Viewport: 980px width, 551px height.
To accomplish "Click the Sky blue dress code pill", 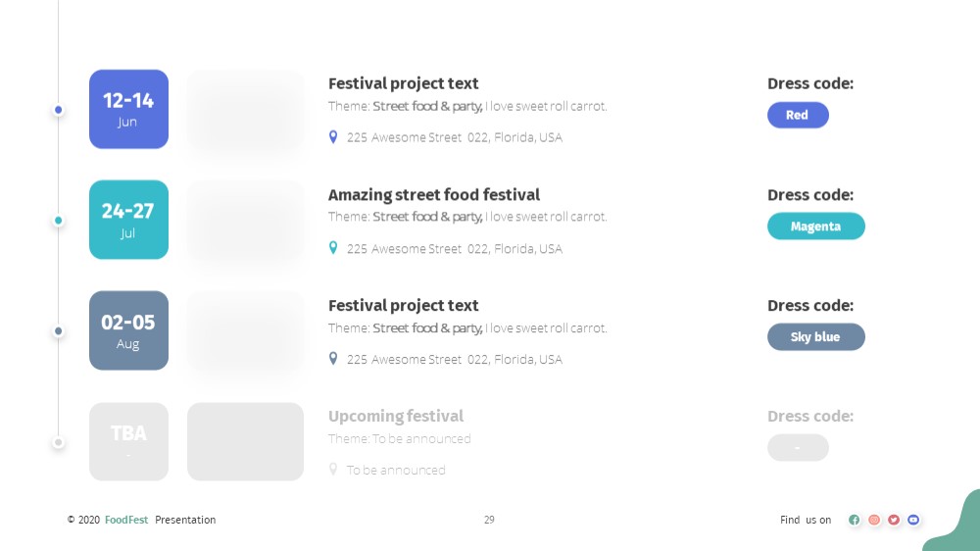I will coord(816,336).
